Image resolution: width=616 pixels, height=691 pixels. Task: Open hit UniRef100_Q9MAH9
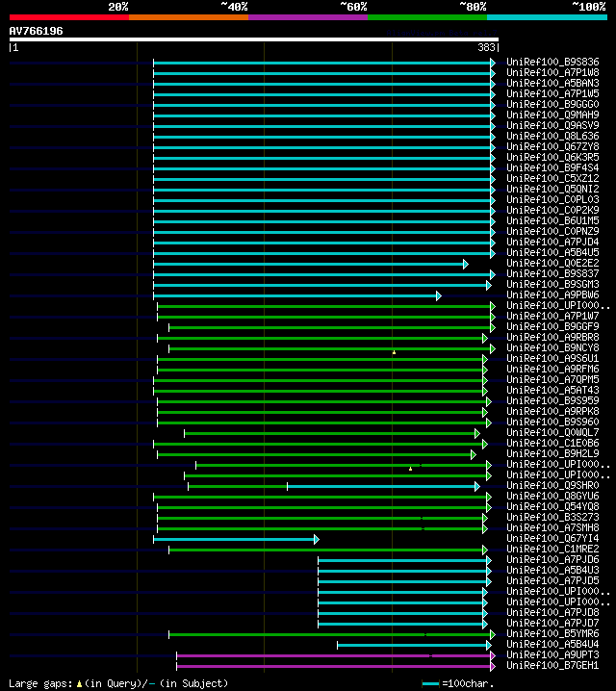pyautogui.click(x=552, y=115)
